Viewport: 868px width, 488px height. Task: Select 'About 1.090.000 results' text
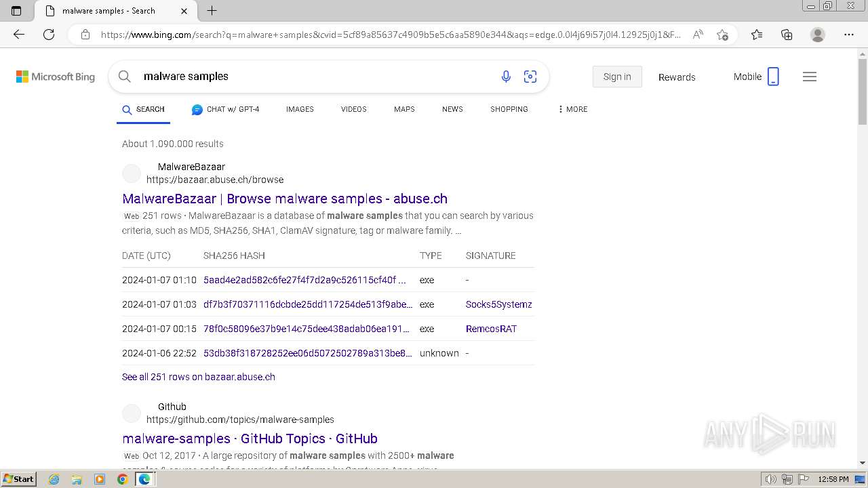[173, 144]
